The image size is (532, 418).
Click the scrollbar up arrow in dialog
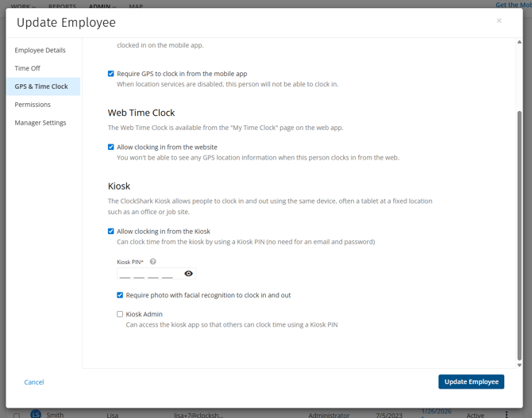(x=519, y=42)
